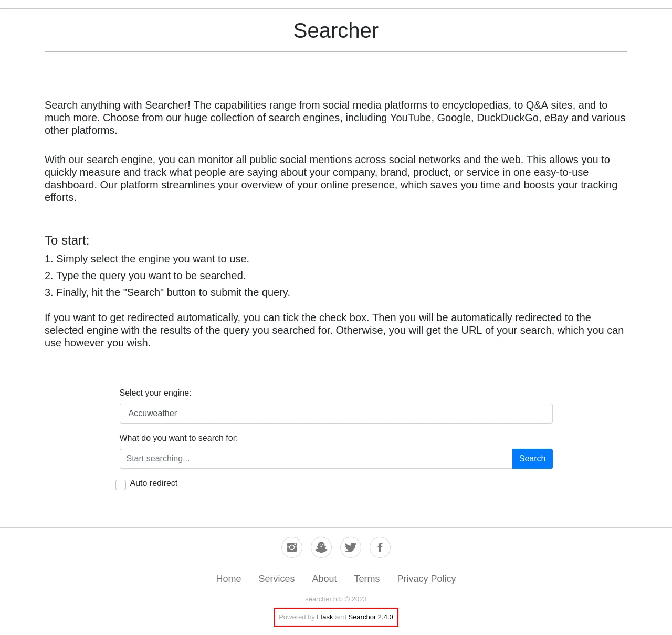Open the Instagram social icon
Screen dimensions: 672x635
point(292,547)
